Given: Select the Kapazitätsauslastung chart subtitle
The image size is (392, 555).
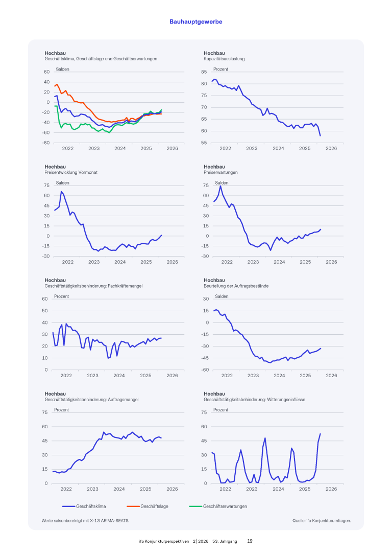Looking at the screenshot, I should 224,59.
